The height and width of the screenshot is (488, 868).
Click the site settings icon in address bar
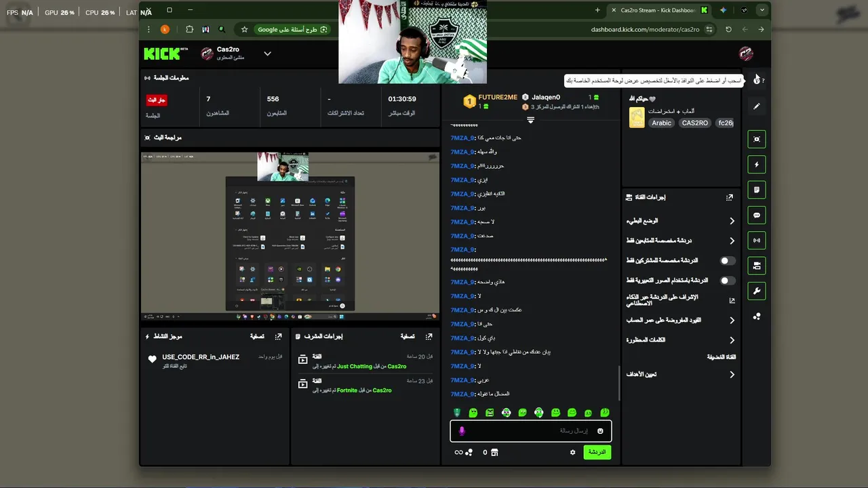pyautogui.click(x=709, y=29)
